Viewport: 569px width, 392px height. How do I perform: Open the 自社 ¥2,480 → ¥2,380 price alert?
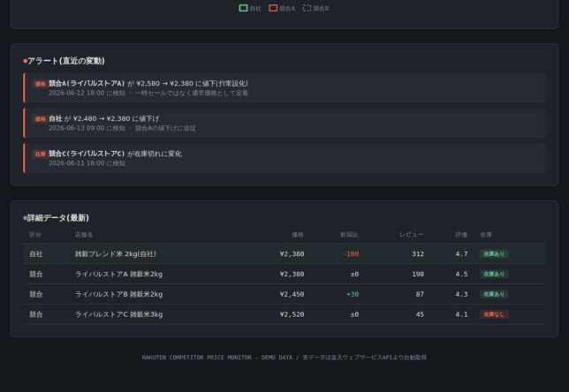[284, 123]
